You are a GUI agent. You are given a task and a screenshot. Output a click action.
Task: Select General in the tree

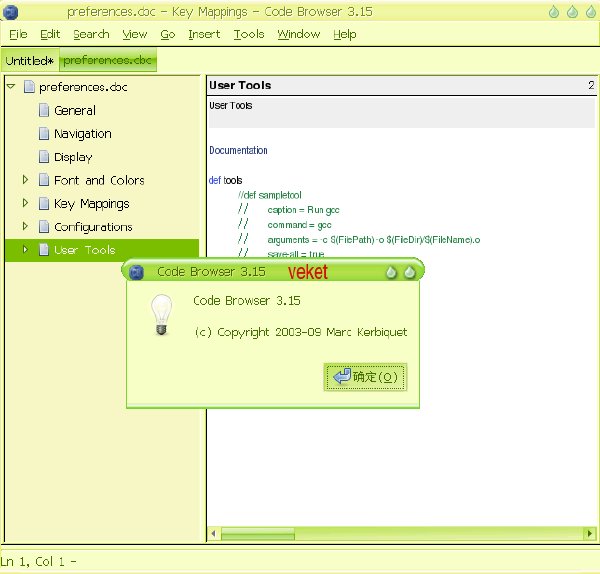coord(75,111)
